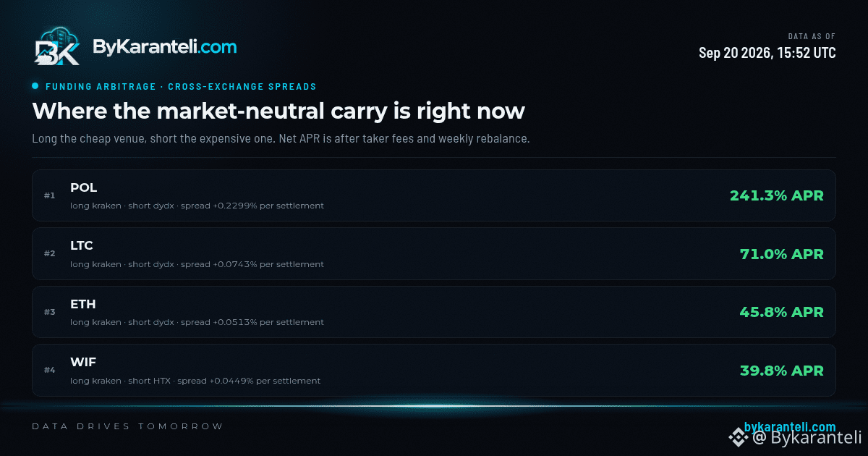Open the bykaranteli.com link at bottom right
This screenshot has height=456, width=868.
(x=790, y=427)
